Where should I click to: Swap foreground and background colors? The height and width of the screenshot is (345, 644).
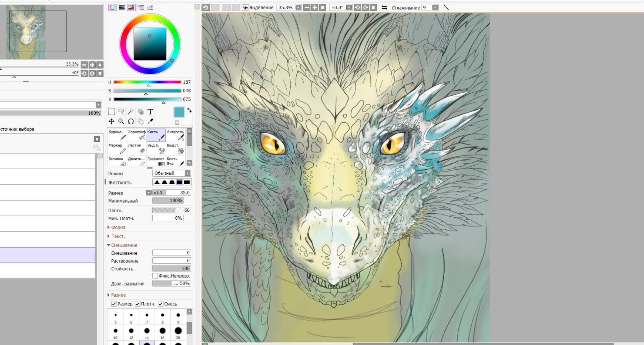[x=189, y=110]
